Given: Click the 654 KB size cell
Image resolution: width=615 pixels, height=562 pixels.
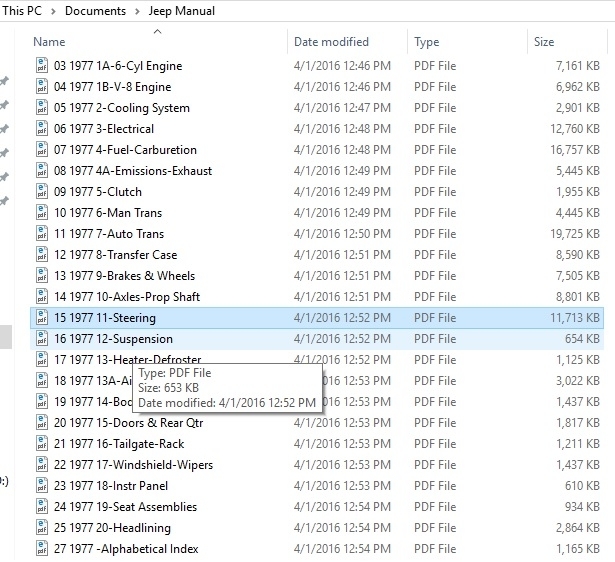Looking at the screenshot, I should pos(582,338).
